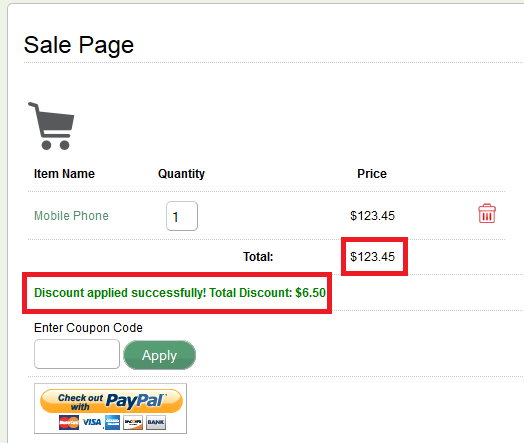This screenshot has height=443, width=524.
Task: Click the MasterCard logo under PayPal
Action: click(69, 423)
